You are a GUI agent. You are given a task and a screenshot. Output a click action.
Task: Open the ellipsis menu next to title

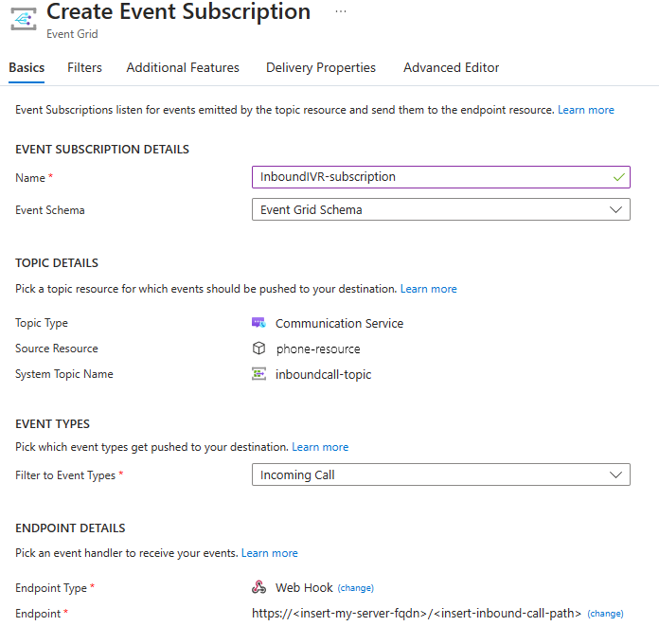(x=341, y=11)
